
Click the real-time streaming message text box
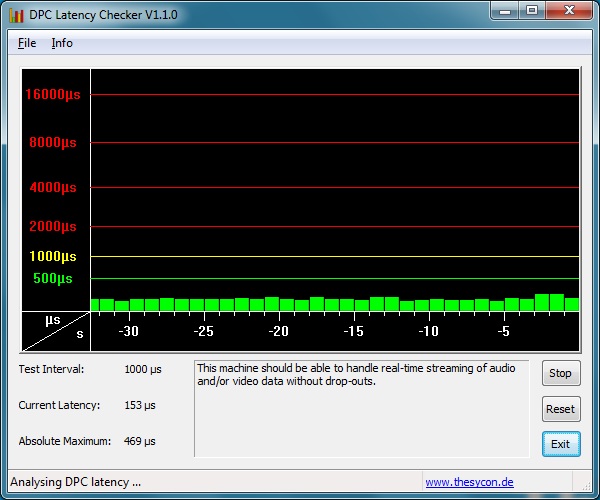pos(362,409)
